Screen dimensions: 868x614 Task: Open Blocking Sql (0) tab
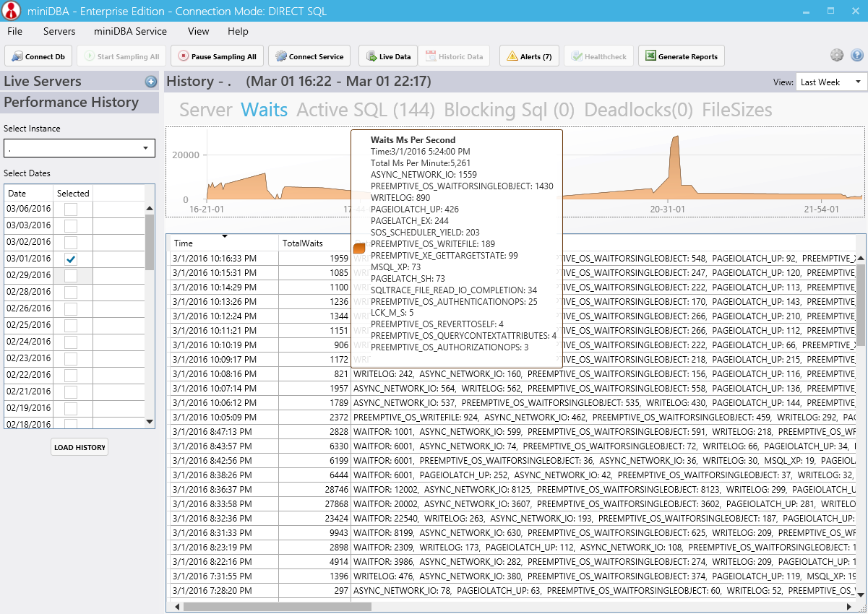click(x=509, y=110)
